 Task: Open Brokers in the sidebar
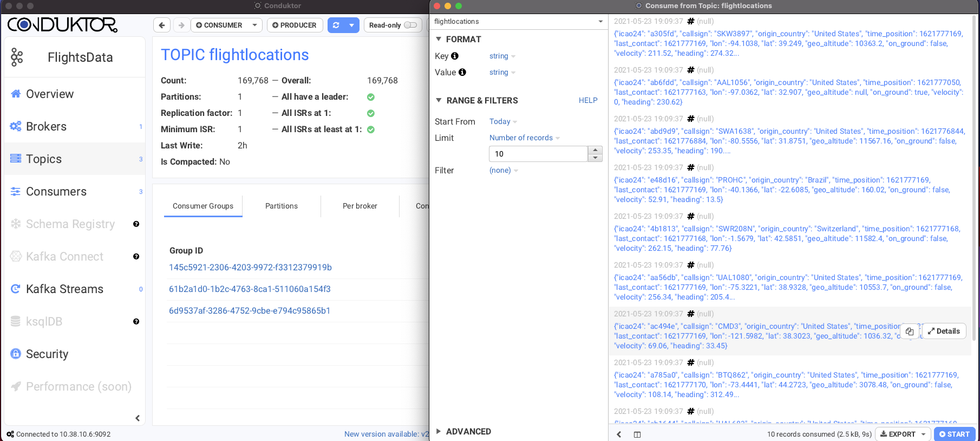[x=46, y=126]
